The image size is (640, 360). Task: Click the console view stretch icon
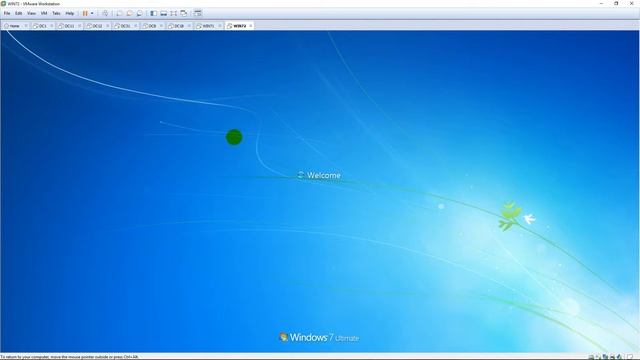(198, 13)
